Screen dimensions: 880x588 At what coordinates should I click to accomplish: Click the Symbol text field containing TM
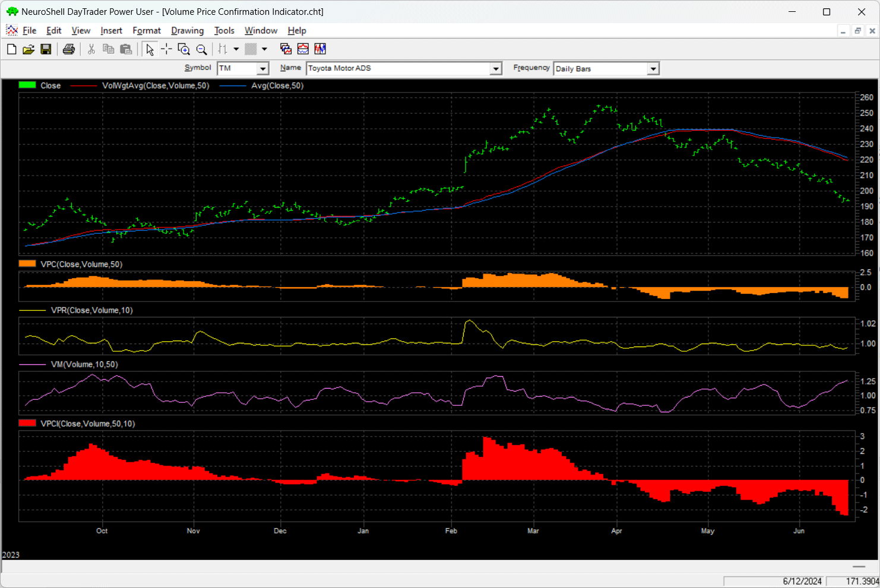(x=238, y=69)
